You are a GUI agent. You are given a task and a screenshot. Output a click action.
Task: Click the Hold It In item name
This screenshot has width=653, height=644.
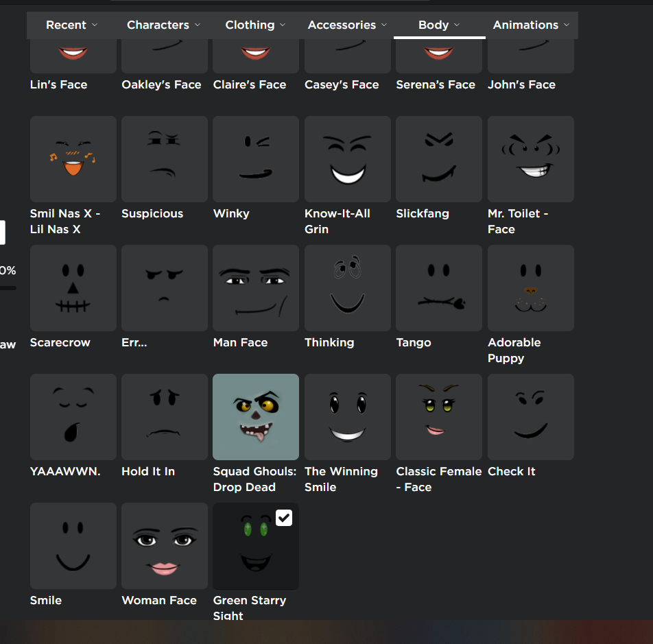coord(148,472)
